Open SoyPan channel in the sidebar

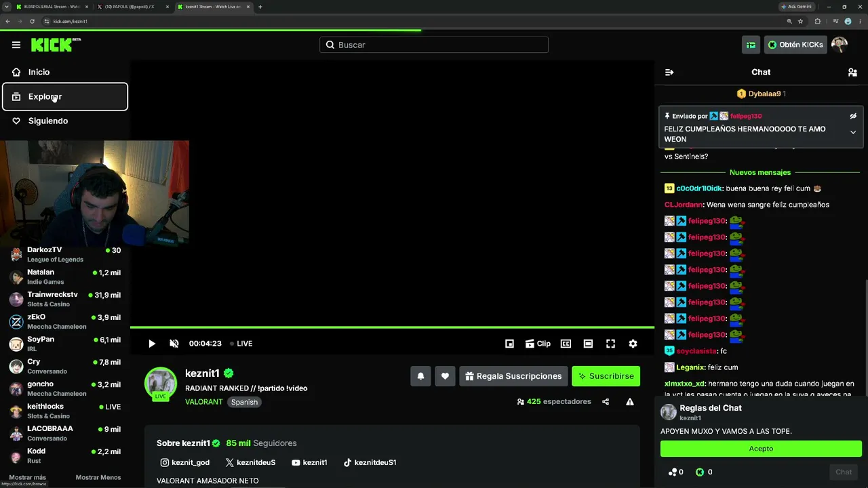65,344
